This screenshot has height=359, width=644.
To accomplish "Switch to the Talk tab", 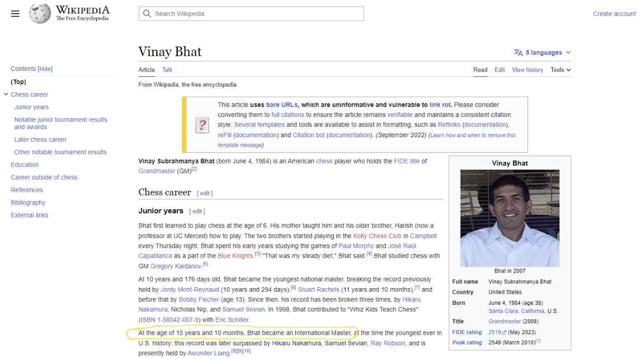I will coord(167,70).
